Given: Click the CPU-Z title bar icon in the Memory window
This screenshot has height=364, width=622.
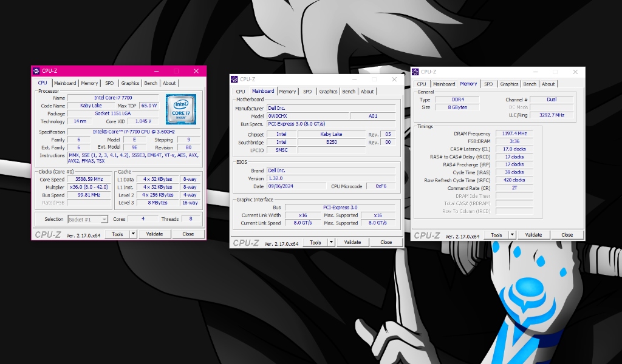Looking at the screenshot, I should pos(415,72).
